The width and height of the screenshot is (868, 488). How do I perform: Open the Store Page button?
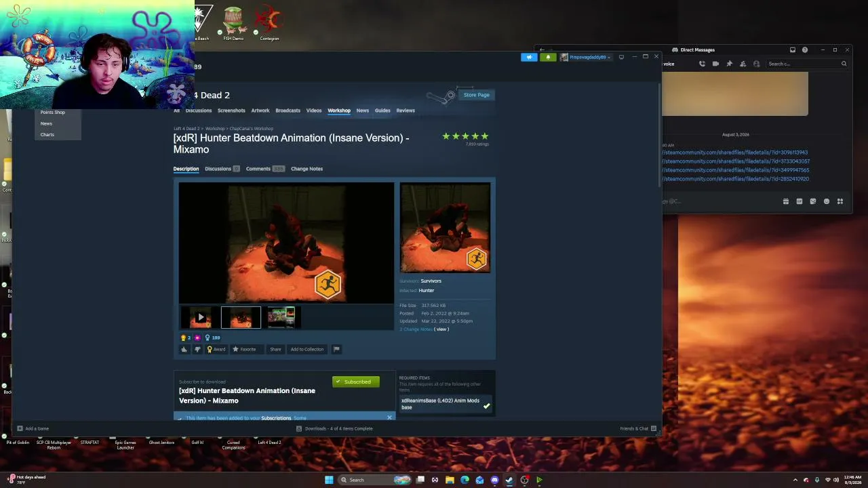pos(476,95)
